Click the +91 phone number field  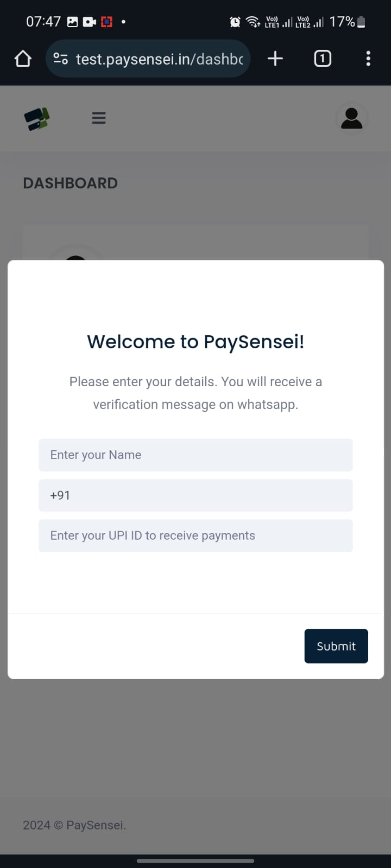click(195, 495)
